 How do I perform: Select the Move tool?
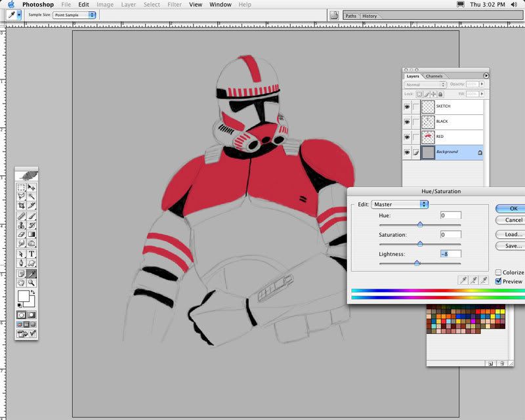(31, 187)
